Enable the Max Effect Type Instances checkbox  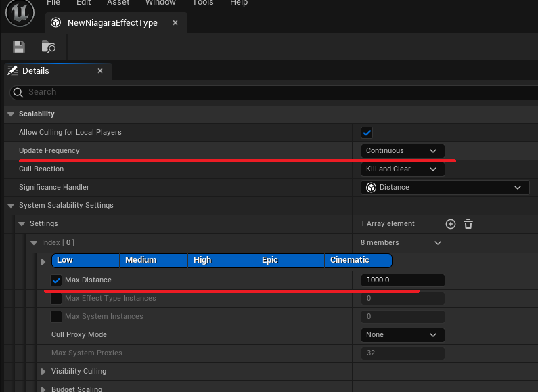tap(56, 299)
